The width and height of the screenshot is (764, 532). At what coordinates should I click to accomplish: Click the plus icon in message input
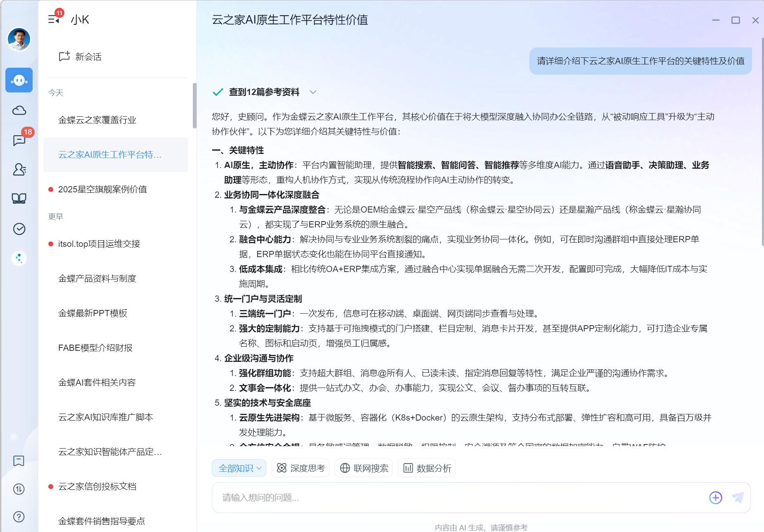pos(716,498)
